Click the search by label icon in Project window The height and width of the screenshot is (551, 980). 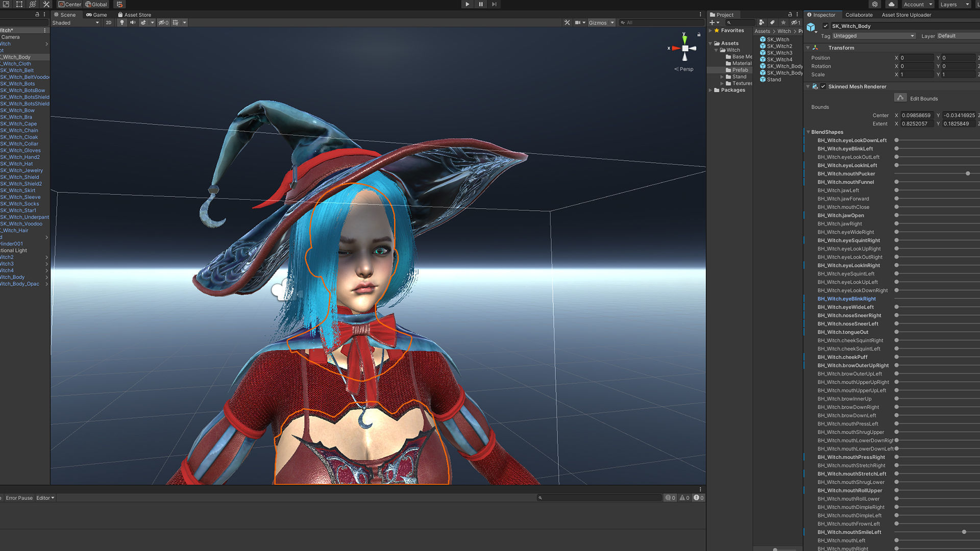pyautogui.click(x=773, y=22)
